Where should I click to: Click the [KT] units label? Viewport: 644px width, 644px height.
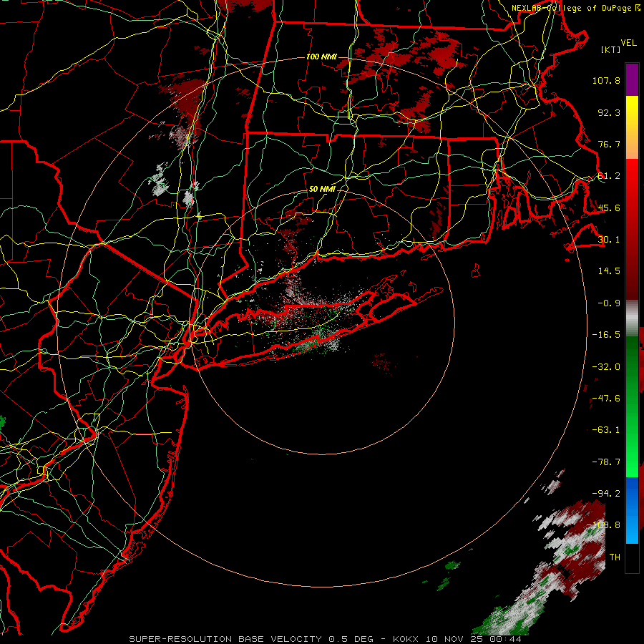coord(611,49)
